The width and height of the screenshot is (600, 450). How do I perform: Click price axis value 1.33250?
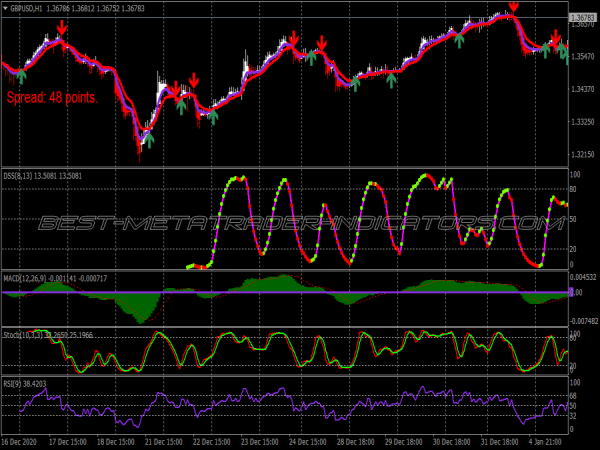[583, 122]
